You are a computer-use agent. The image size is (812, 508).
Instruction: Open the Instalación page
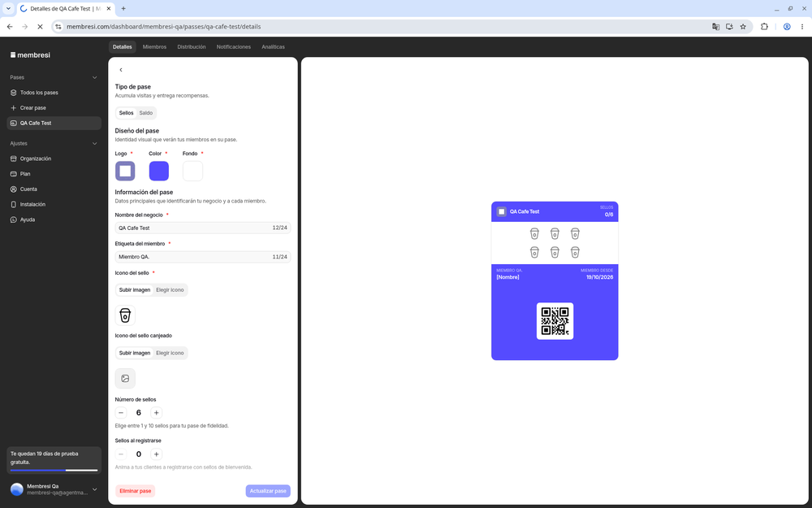(54, 204)
